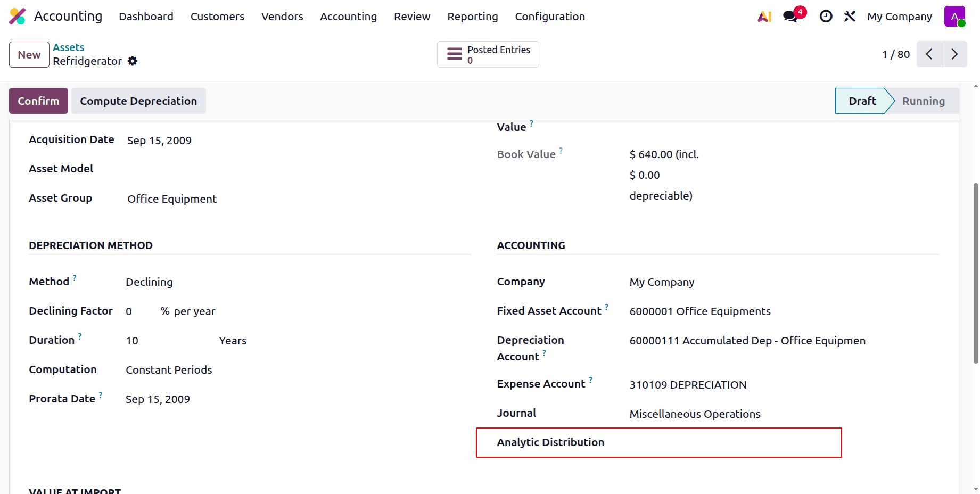
Task: Click the Analytic Distribution field
Action: click(784, 442)
